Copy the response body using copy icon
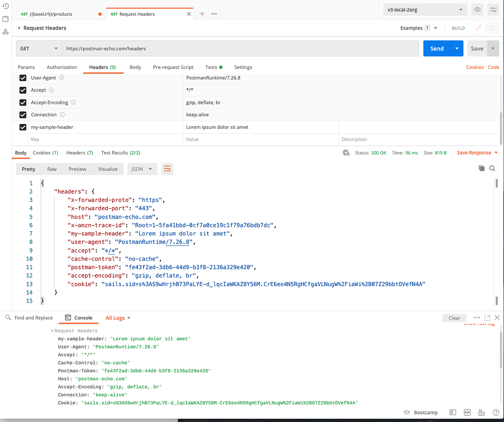The height and width of the screenshot is (422, 504). 482,168
